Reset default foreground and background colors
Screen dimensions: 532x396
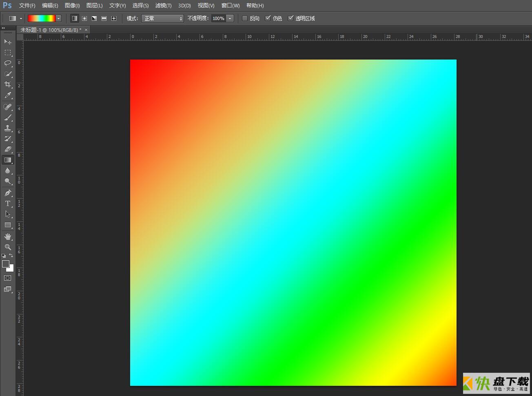[4, 256]
